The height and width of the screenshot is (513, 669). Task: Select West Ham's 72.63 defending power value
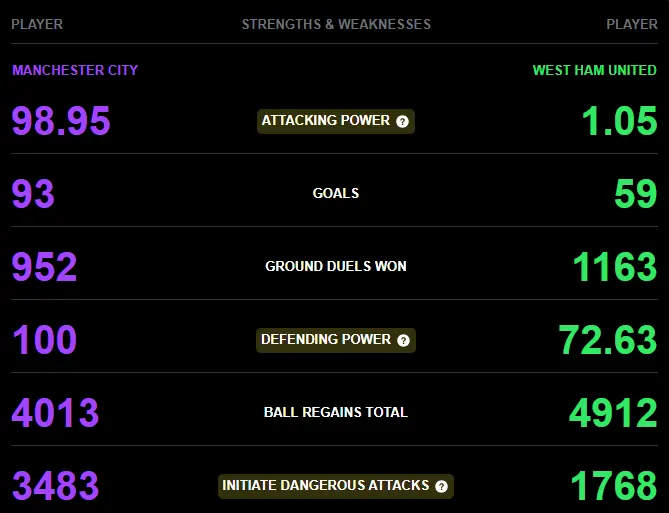click(608, 340)
